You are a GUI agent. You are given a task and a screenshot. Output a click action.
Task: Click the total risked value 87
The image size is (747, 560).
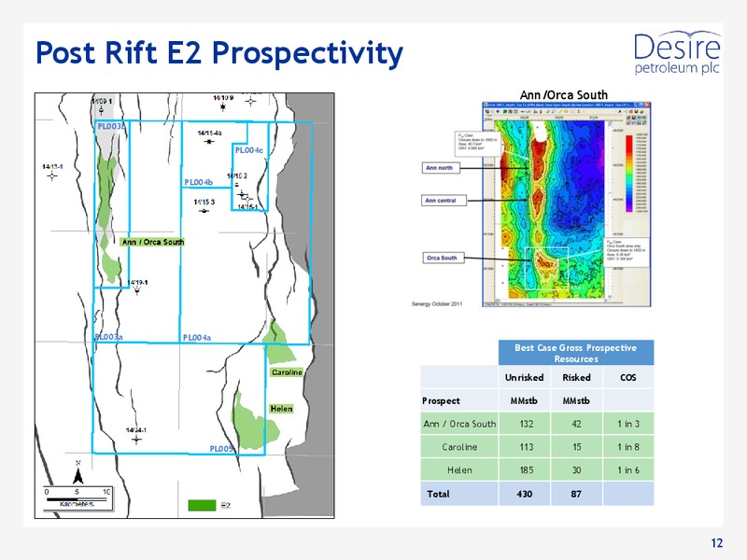coord(576,494)
